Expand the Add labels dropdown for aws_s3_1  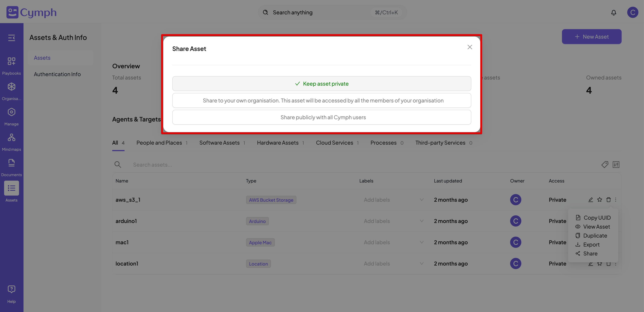[422, 200]
